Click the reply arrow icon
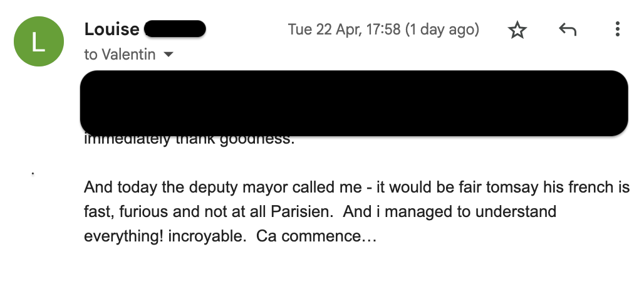Image resolution: width=644 pixels, height=291 pixels. click(x=567, y=29)
